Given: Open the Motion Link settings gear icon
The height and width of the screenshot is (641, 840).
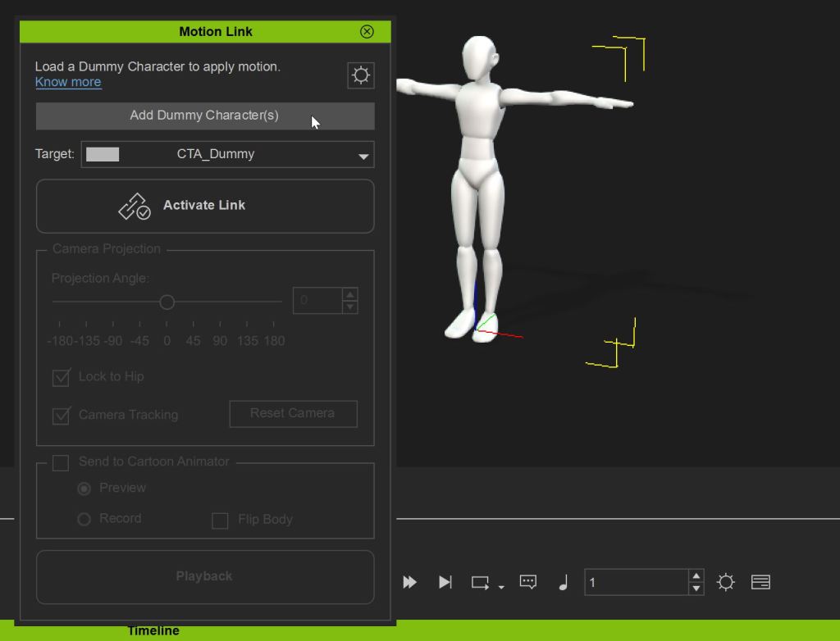Looking at the screenshot, I should tap(360, 75).
